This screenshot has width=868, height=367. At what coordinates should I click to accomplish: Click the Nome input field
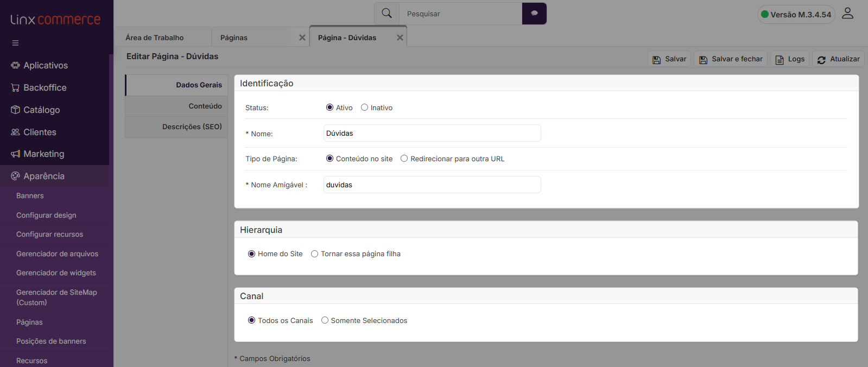coord(432,133)
